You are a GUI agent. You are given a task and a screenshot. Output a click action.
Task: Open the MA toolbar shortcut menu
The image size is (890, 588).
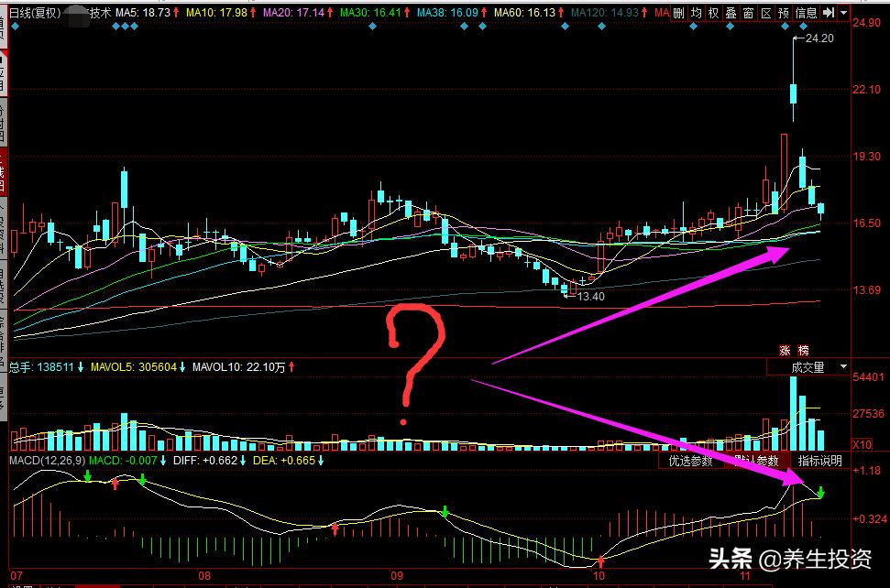click(x=664, y=12)
